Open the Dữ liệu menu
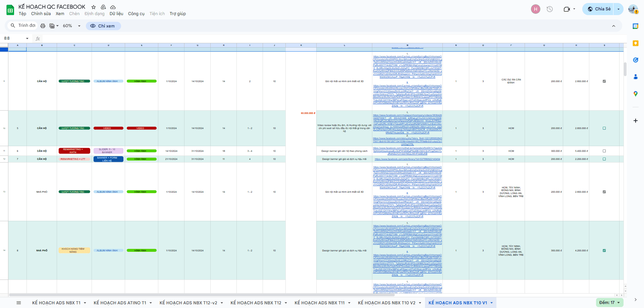Image resolution: width=644 pixels, height=308 pixels. [116, 14]
